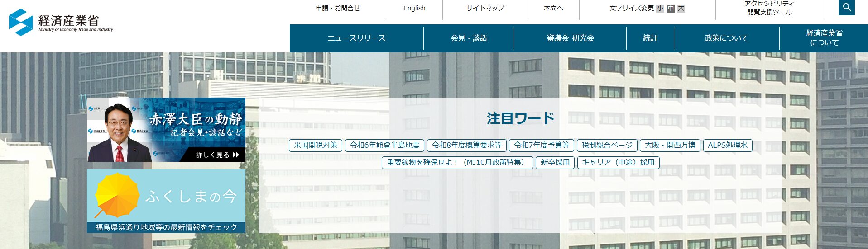Set font size to 大 (large)
Screen dimensions: 868x249
(681, 8)
